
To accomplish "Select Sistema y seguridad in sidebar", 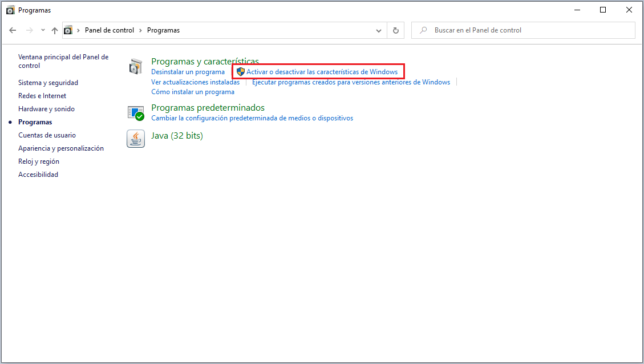I will coord(48,83).
